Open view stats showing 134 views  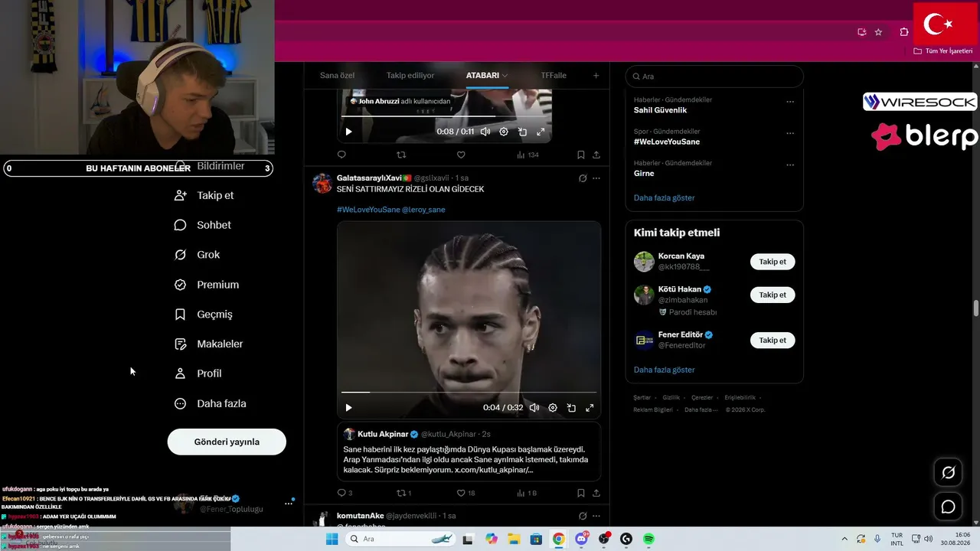tap(528, 155)
